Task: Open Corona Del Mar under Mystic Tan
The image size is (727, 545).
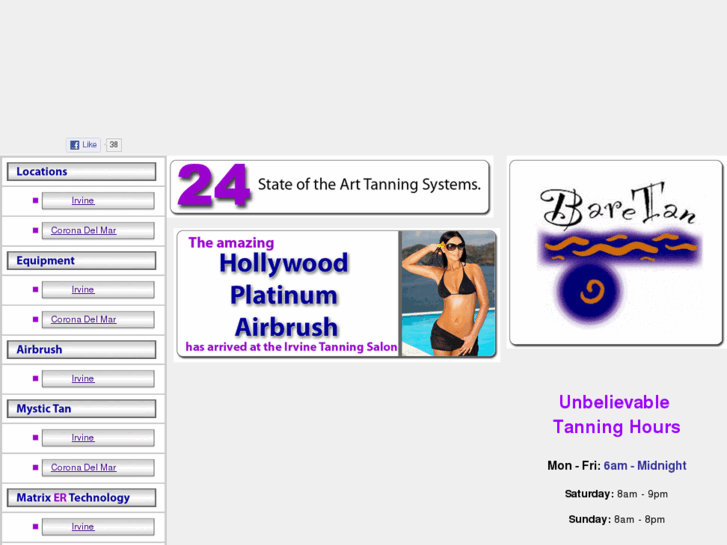Action: click(83, 467)
